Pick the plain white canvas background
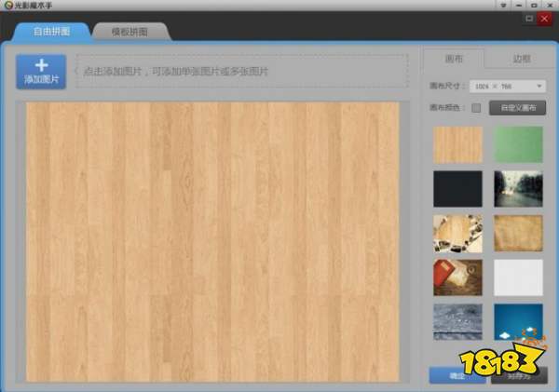This screenshot has height=392, width=559. [518, 277]
